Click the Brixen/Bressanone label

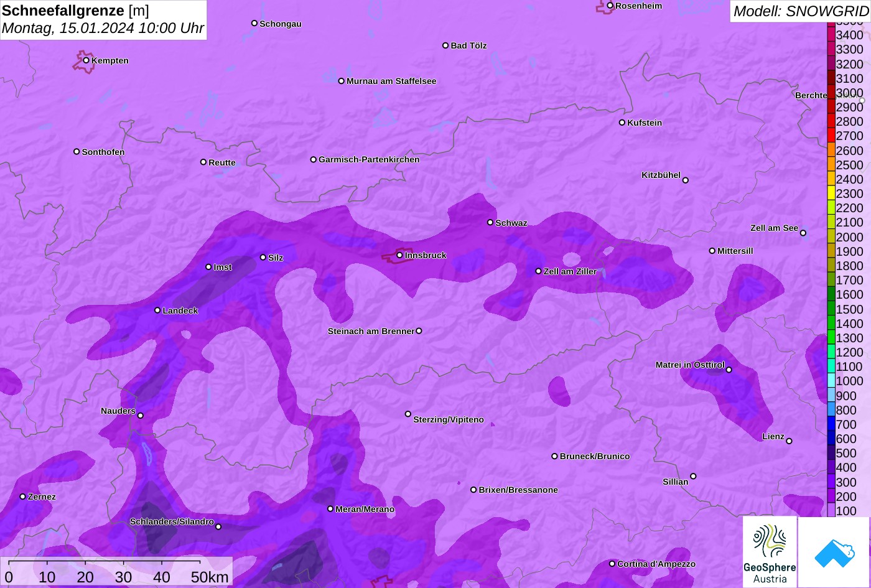coord(518,490)
